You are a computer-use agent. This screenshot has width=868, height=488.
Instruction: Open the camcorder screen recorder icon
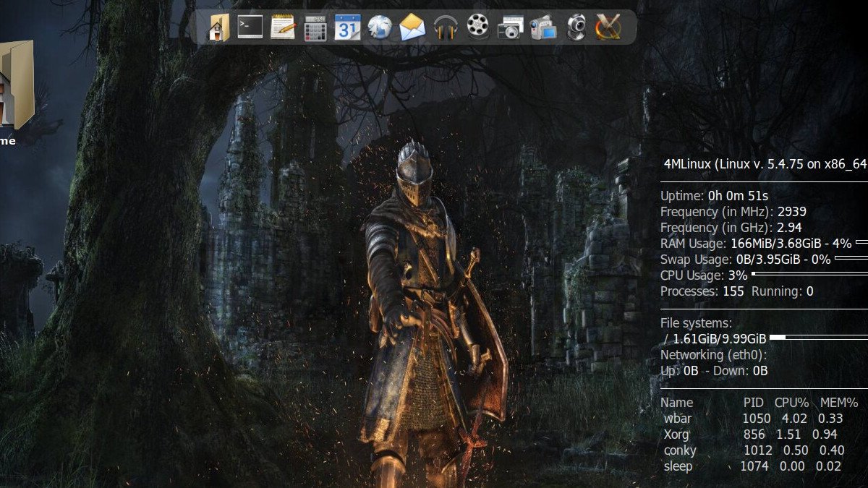pos(542,27)
